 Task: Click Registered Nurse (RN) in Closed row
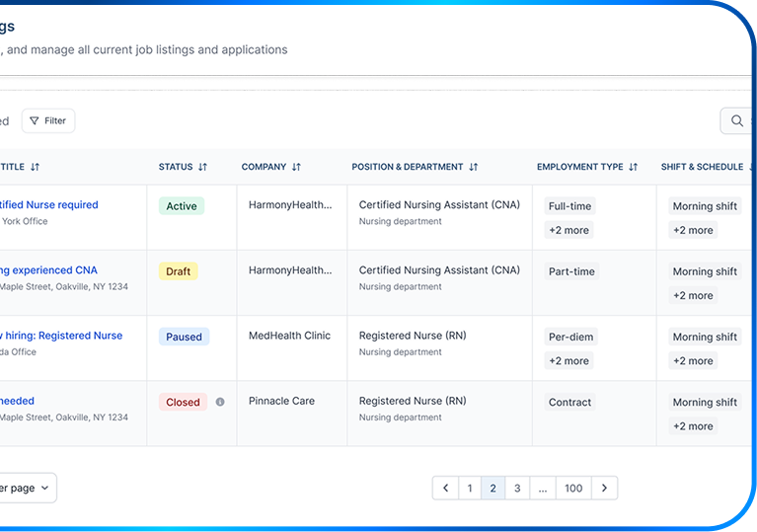pyautogui.click(x=413, y=401)
